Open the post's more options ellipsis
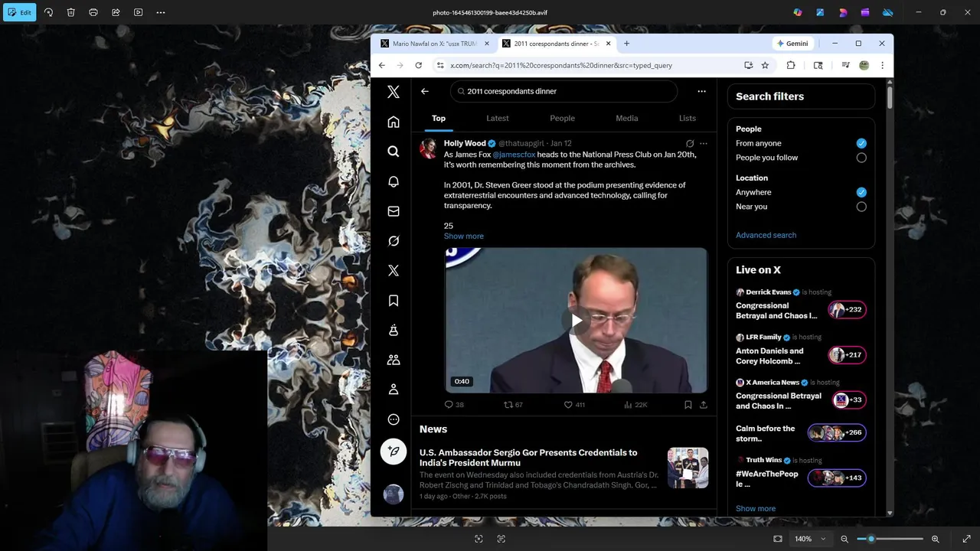The image size is (980, 551). pos(704,143)
